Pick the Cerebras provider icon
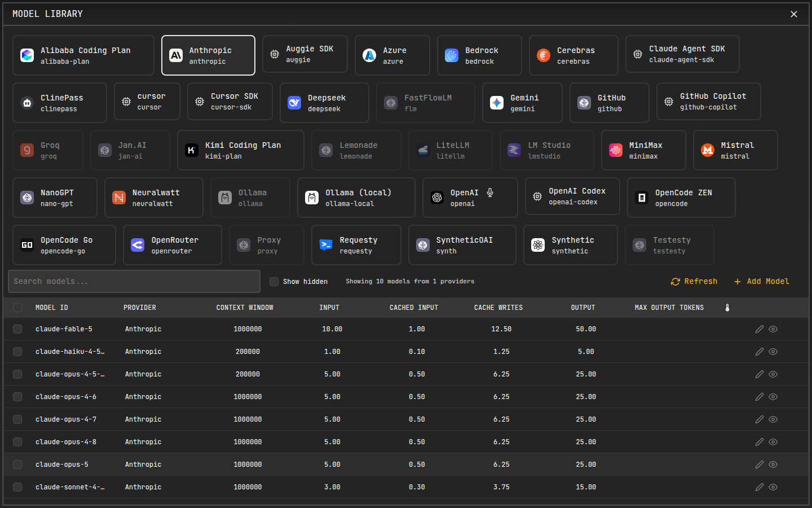812x508 pixels. 544,55
